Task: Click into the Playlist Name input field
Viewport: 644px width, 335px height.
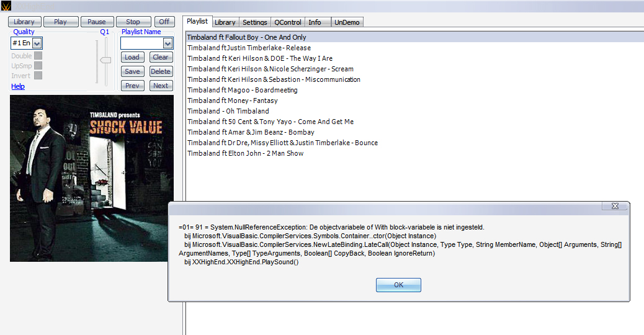Action: click(141, 43)
